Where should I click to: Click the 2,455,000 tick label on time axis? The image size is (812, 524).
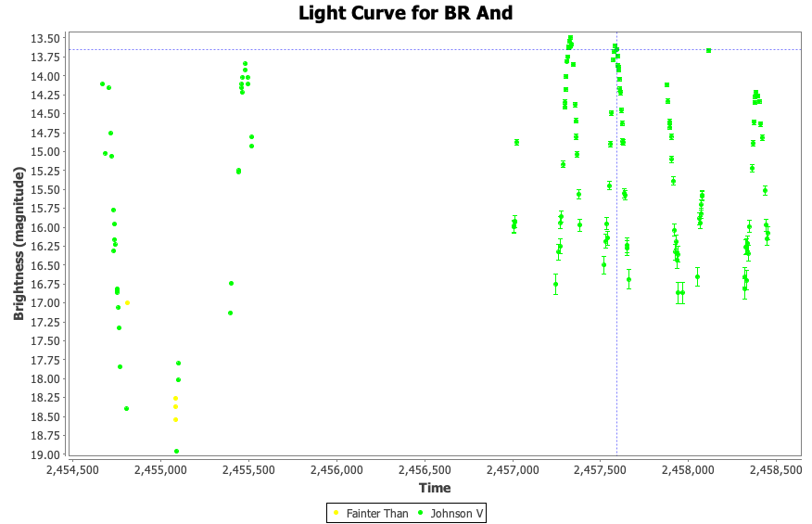click(160, 469)
